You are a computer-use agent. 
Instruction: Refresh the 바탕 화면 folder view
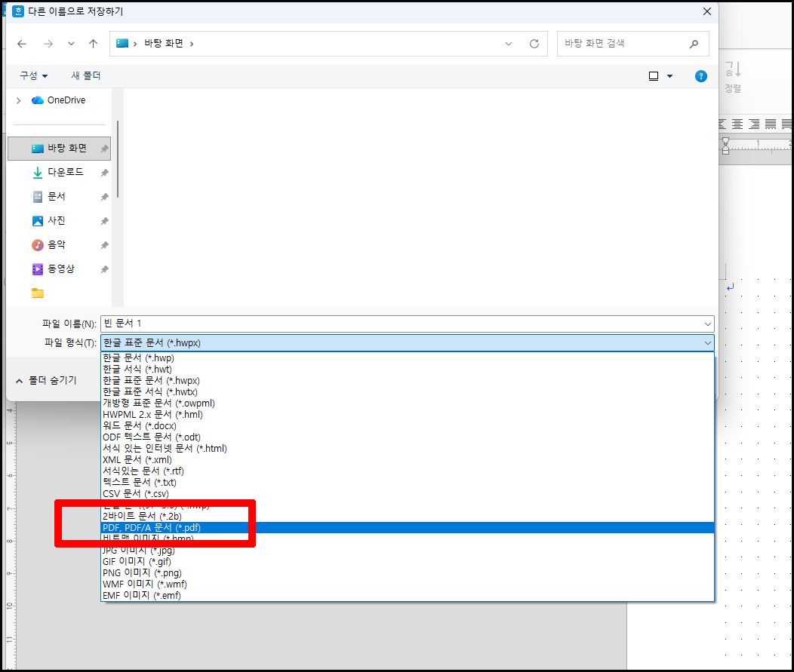(x=533, y=43)
